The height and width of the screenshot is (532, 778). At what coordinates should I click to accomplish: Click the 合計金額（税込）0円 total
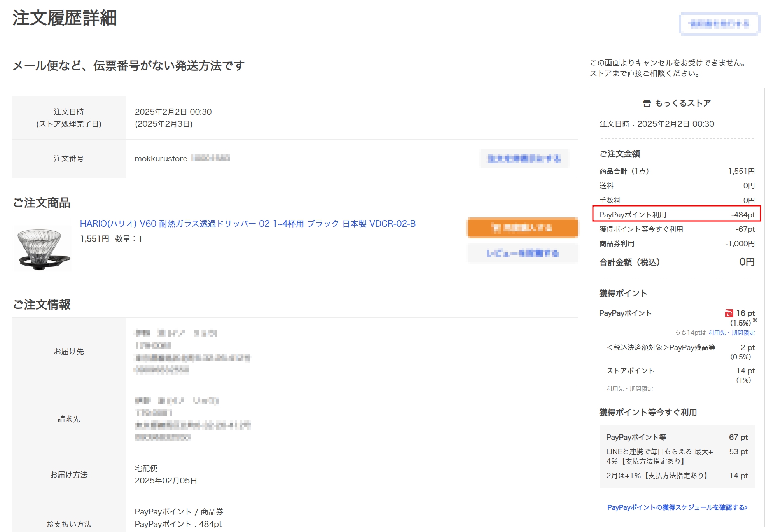pyautogui.click(x=676, y=262)
